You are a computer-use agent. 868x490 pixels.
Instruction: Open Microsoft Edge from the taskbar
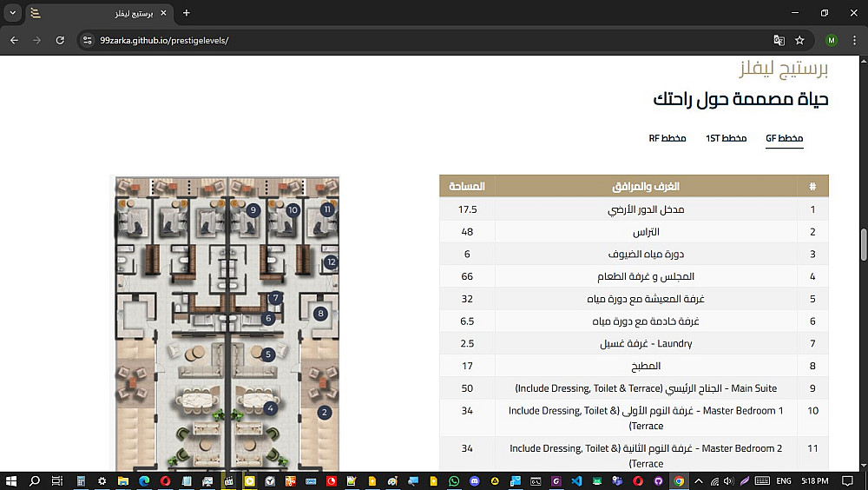144,480
